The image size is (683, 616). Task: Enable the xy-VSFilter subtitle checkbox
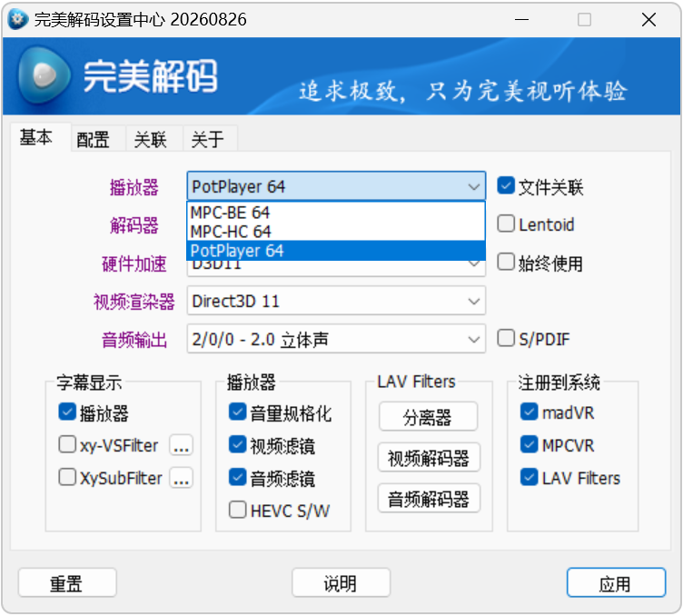tap(67, 444)
